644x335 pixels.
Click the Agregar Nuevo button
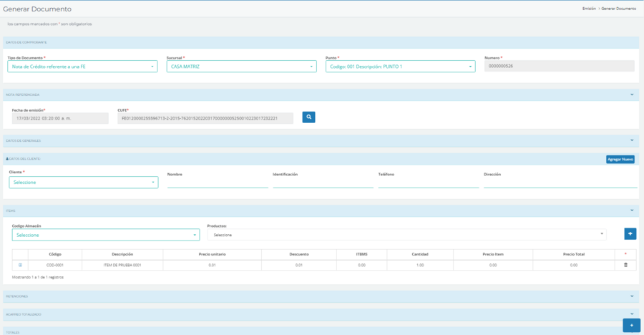click(x=620, y=159)
